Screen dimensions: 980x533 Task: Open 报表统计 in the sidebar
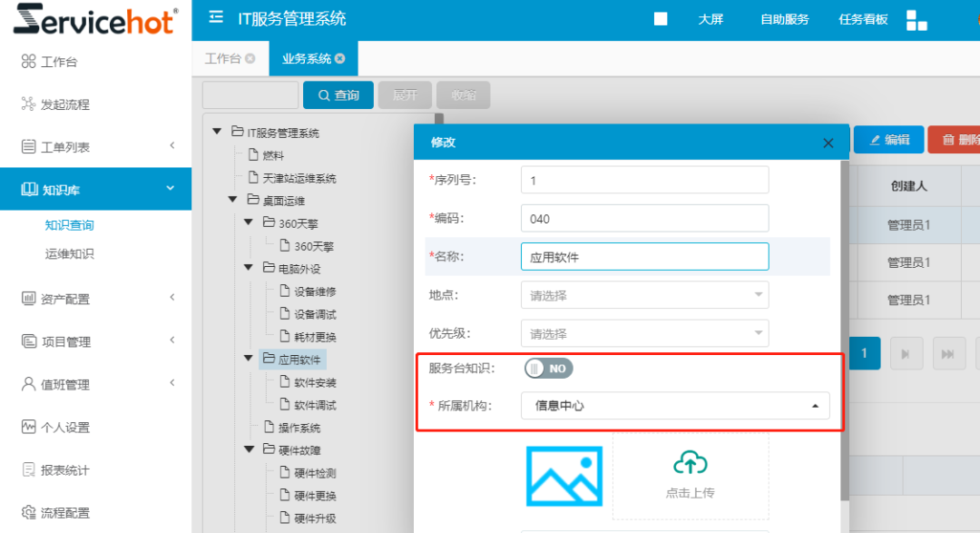click(64, 469)
